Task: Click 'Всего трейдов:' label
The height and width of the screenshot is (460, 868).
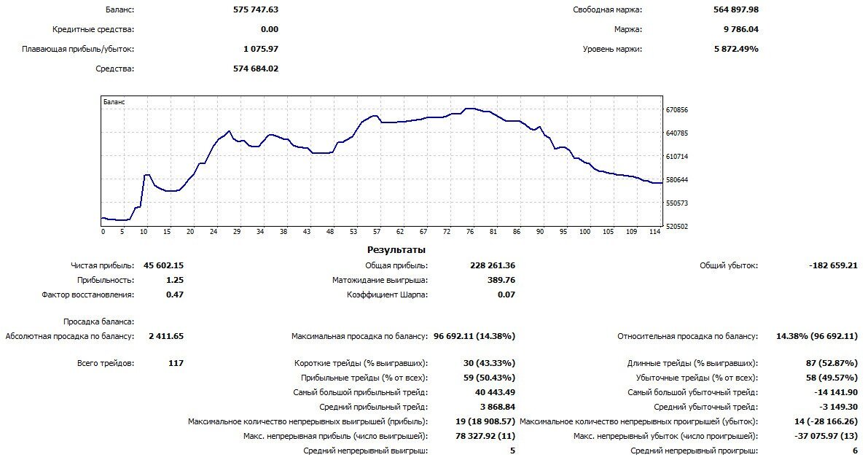Action: tap(106, 363)
